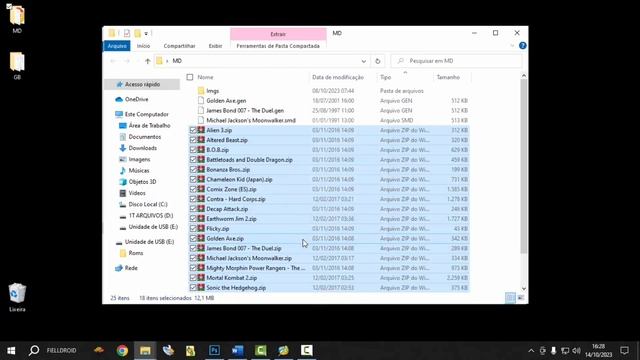Switch to details view layout icon
The height and width of the screenshot is (360, 640).
(510, 298)
